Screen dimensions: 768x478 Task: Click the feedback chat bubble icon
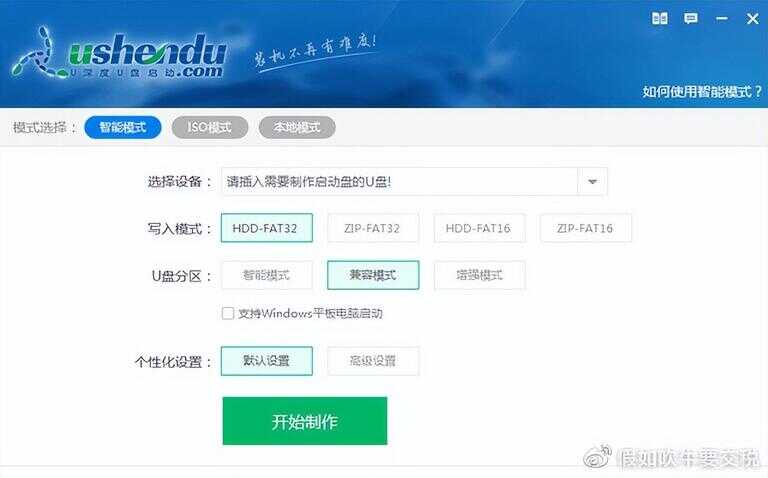[691, 19]
